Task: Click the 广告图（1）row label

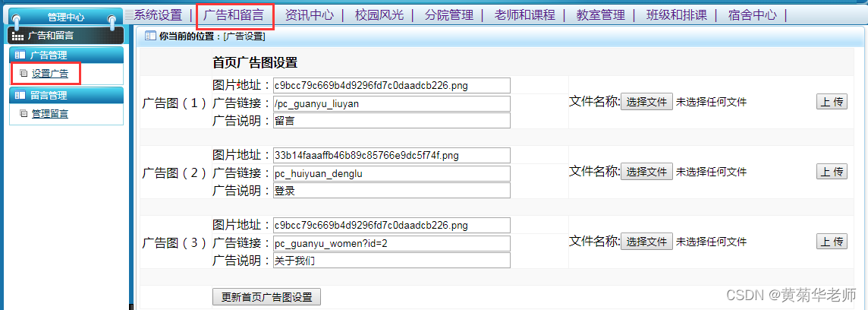Action: 175,103
